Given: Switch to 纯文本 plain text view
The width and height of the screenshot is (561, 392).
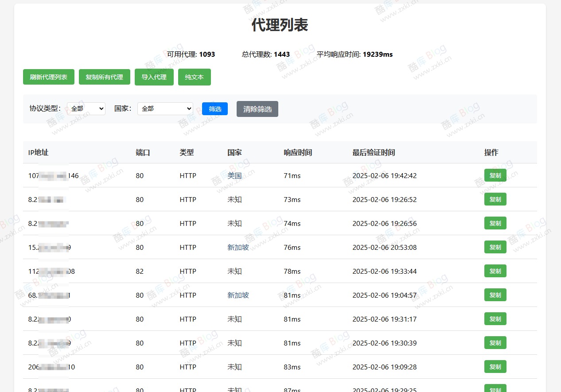Looking at the screenshot, I should pyautogui.click(x=194, y=77).
